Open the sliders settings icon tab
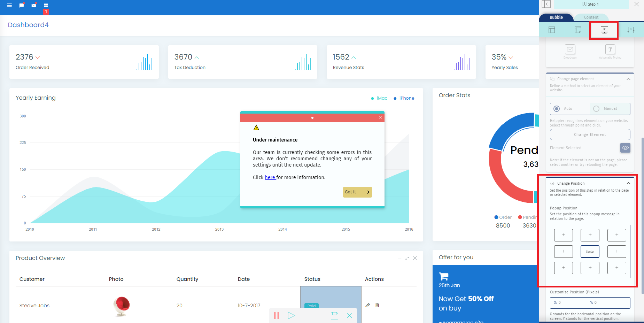Image resolution: width=644 pixels, height=323 pixels. (631, 30)
